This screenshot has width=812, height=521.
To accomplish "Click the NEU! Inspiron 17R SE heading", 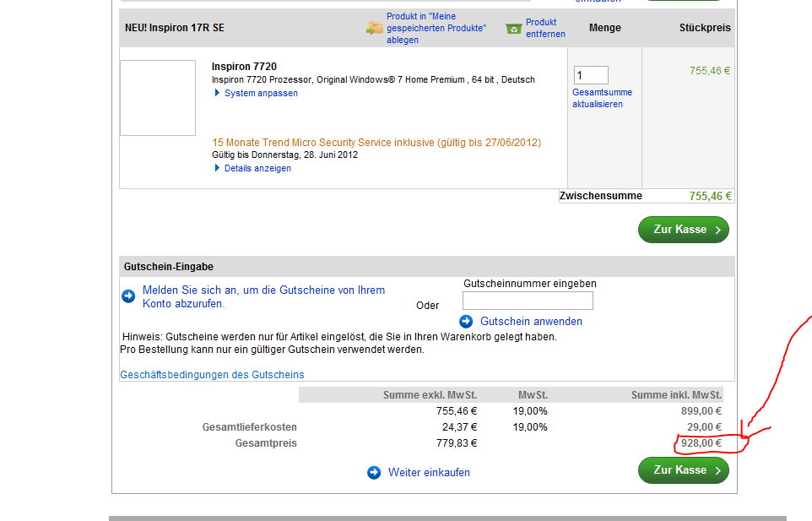I will [x=175, y=28].
